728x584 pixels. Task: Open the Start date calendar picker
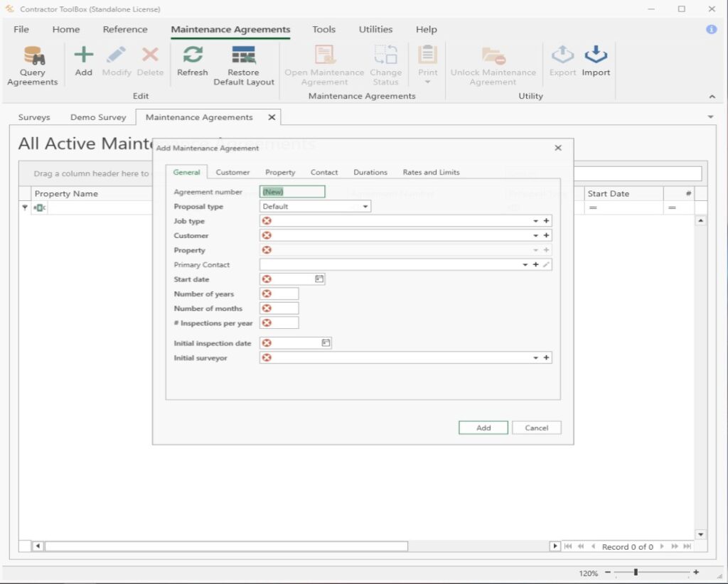(319, 279)
